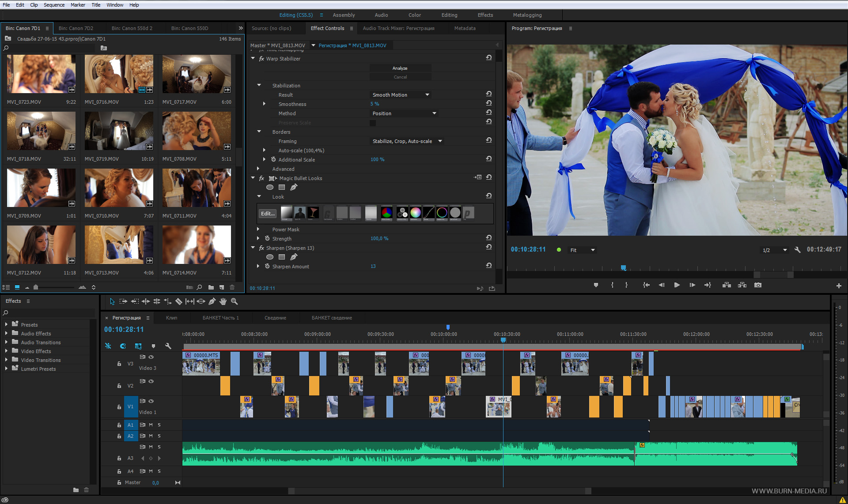
Task: Toggle mute on Audio 2 track
Action: point(151,436)
